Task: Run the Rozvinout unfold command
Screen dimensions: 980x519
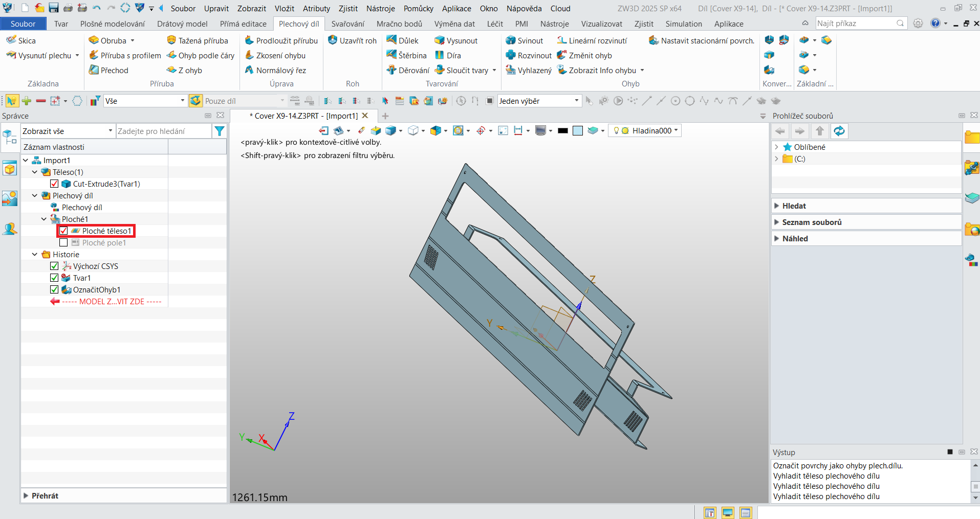Action: pyautogui.click(x=529, y=55)
